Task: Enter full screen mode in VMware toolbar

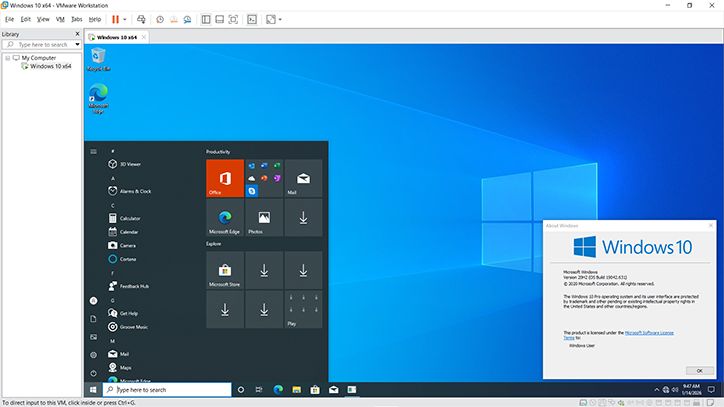Action: click(x=233, y=19)
